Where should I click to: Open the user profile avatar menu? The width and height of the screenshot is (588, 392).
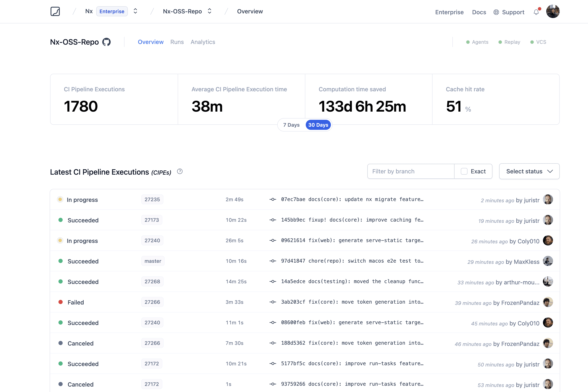[x=553, y=12]
